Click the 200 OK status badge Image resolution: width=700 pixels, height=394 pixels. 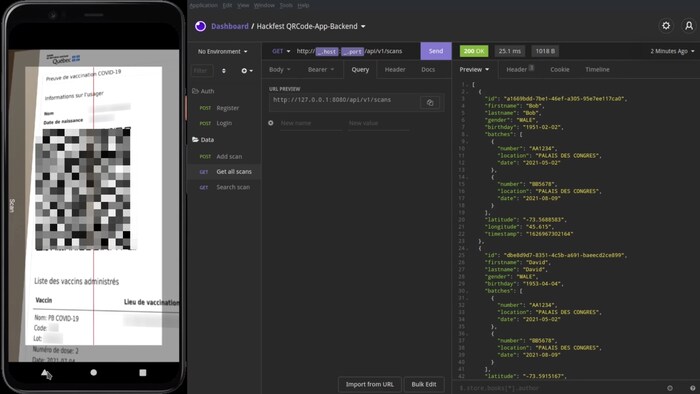click(x=474, y=51)
